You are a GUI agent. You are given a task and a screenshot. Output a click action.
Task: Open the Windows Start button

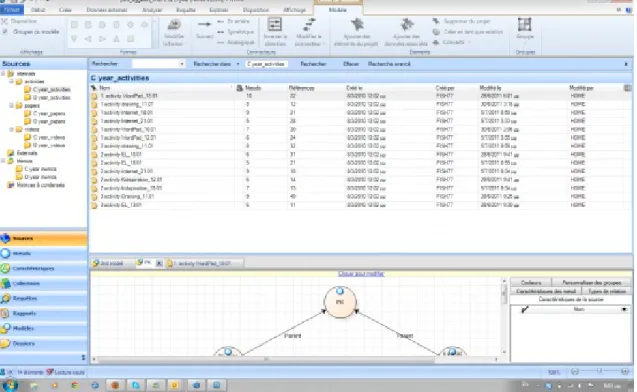10,385
